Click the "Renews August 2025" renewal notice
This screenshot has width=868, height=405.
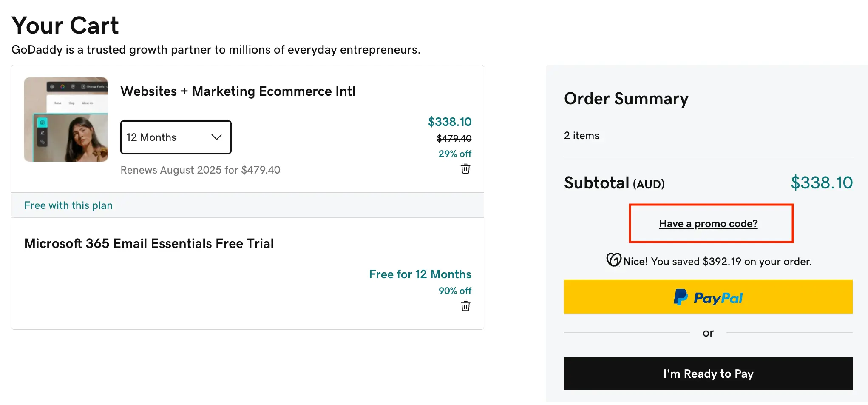200,170
